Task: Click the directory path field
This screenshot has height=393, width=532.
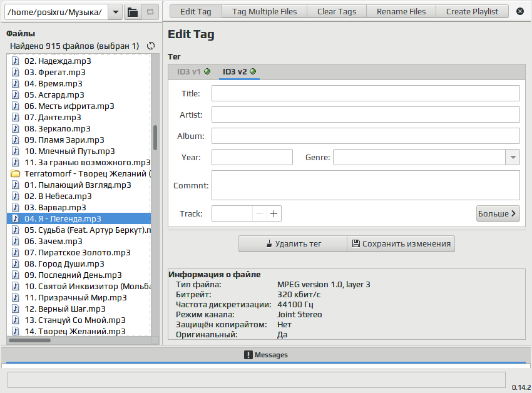Action: click(x=56, y=13)
